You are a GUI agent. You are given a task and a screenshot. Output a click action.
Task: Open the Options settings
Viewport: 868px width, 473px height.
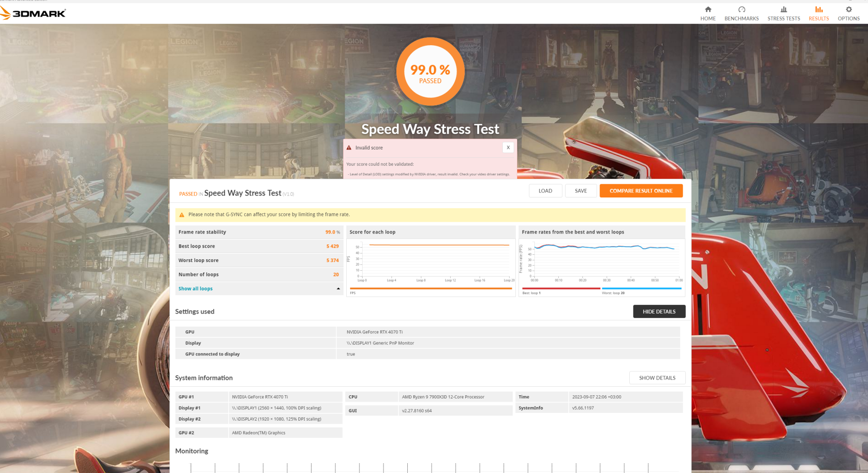coord(849,14)
